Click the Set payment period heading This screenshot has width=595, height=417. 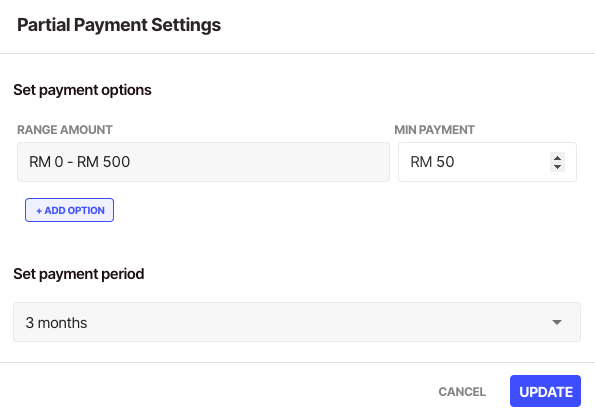(79, 274)
